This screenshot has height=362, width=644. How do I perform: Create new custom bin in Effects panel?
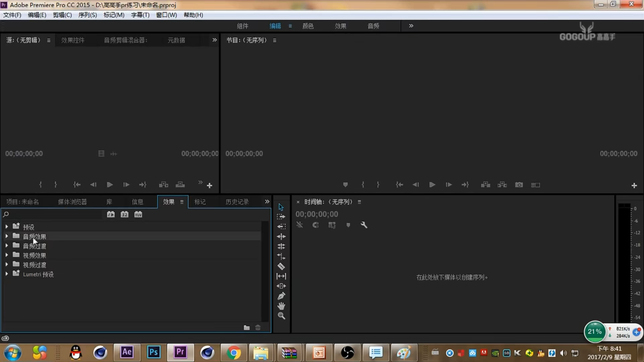pos(247,328)
